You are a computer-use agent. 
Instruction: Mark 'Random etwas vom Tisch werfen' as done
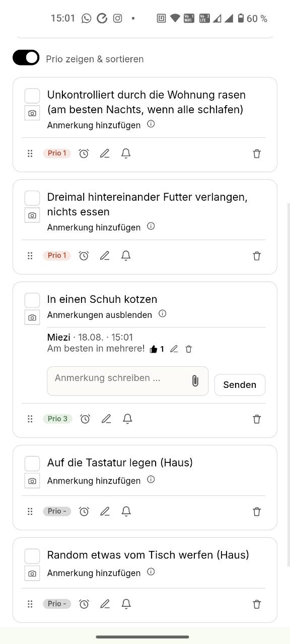click(x=32, y=556)
